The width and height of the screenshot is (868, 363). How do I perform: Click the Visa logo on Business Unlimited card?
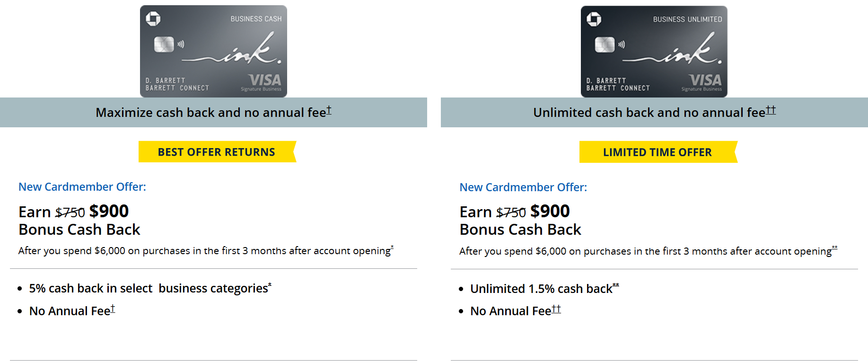click(705, 80)
